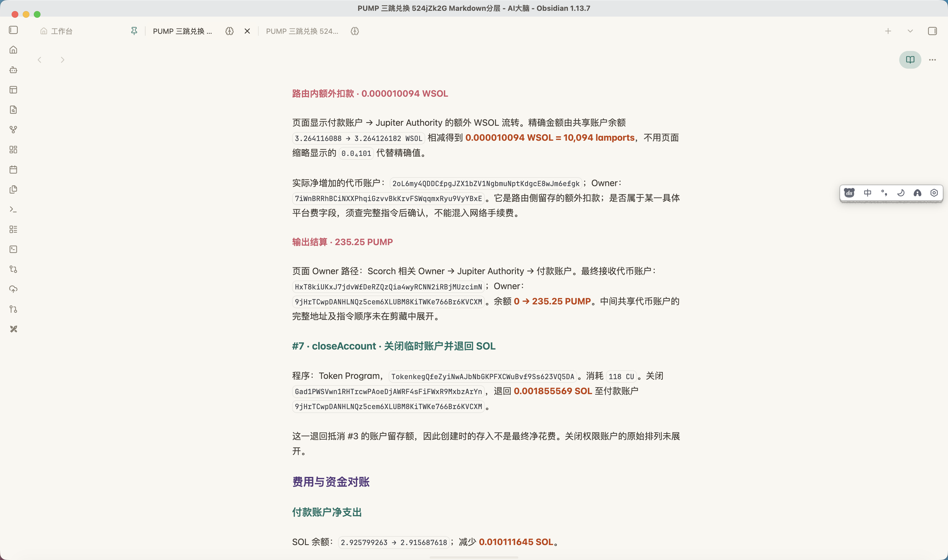Screen dimensions: 948x560
Task: Click the git pull request icon
Action: click(13, 309)
